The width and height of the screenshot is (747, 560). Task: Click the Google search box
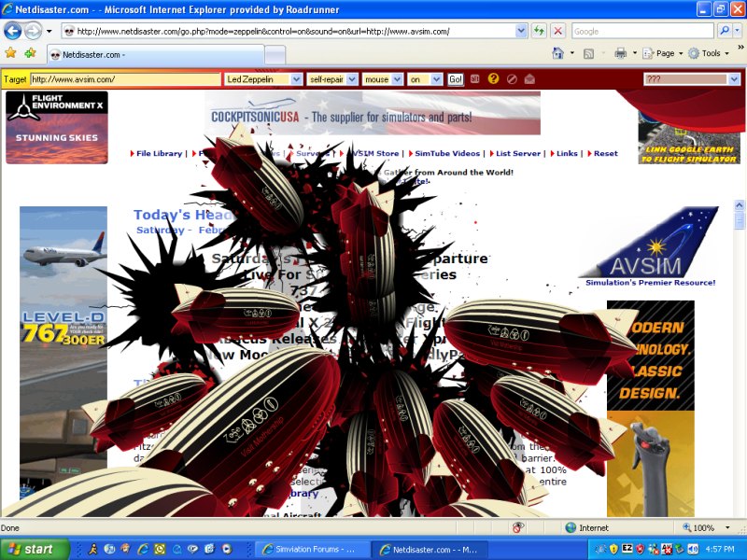642,32
